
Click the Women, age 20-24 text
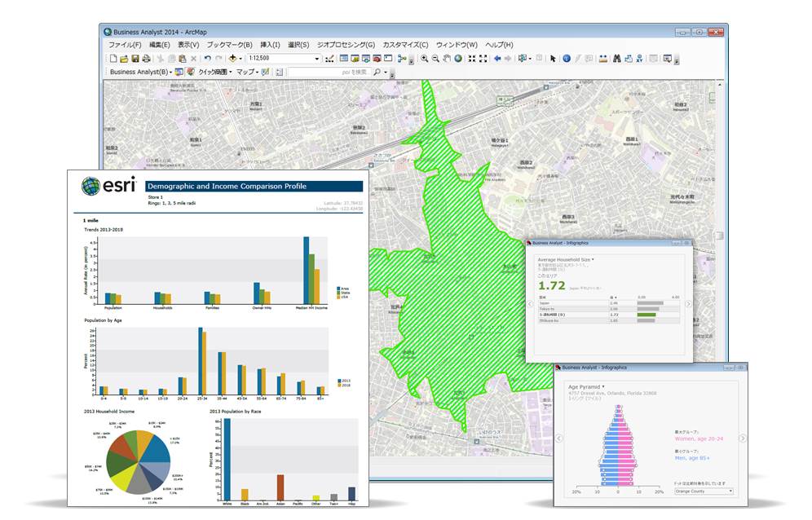click(699, 438)
